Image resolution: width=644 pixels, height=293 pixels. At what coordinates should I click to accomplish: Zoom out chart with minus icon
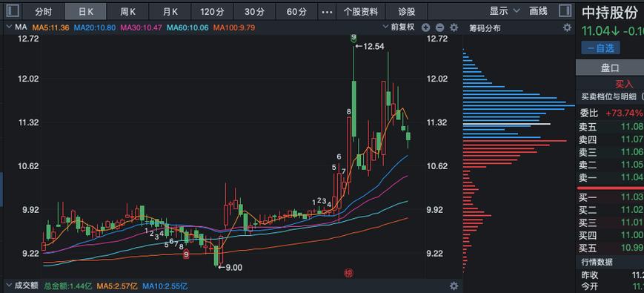[439, 27]
